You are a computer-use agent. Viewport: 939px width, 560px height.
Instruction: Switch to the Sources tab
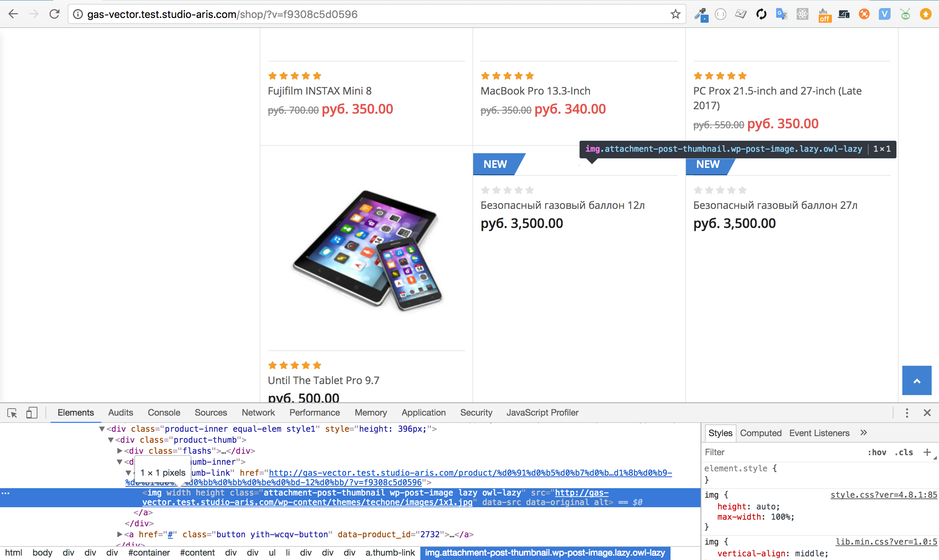[x=211, y=413]
